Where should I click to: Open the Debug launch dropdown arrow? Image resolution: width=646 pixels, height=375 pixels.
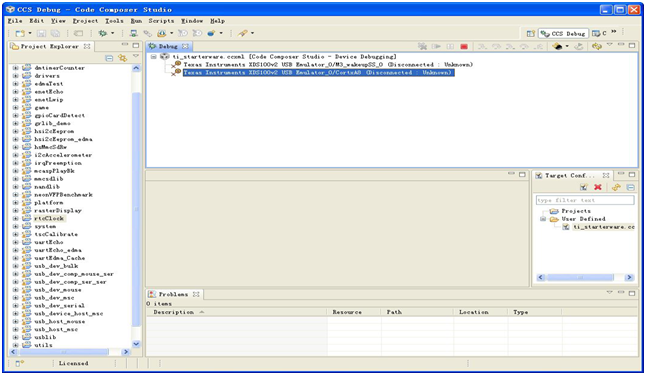(112, 33)
